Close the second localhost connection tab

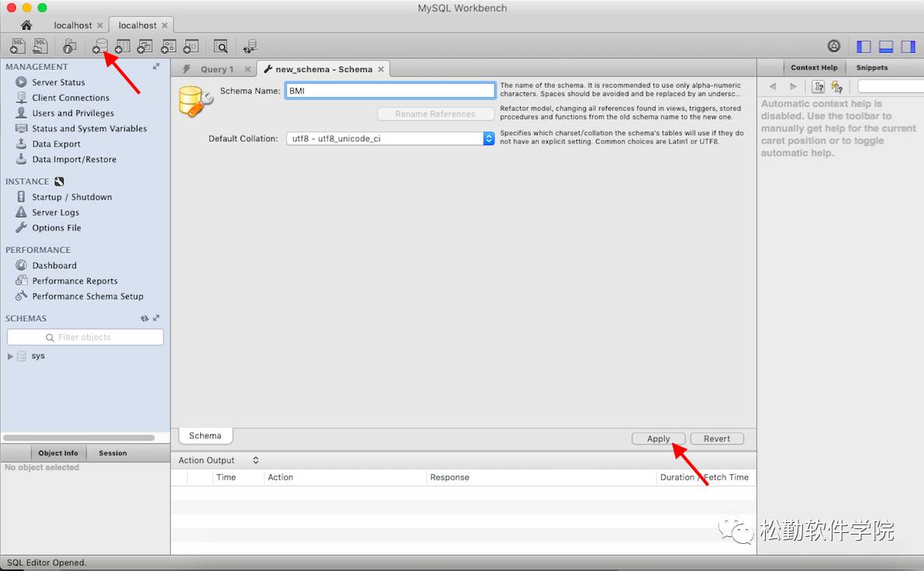[164, 26]
